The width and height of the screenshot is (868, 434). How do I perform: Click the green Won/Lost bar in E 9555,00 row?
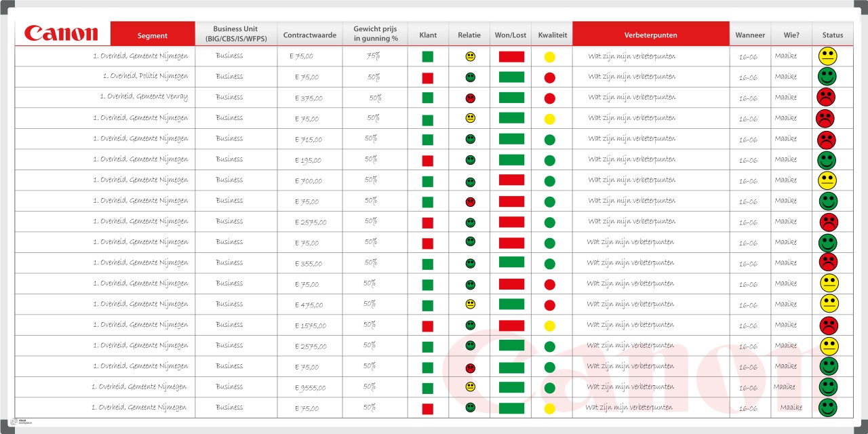[x=512, y=387]
